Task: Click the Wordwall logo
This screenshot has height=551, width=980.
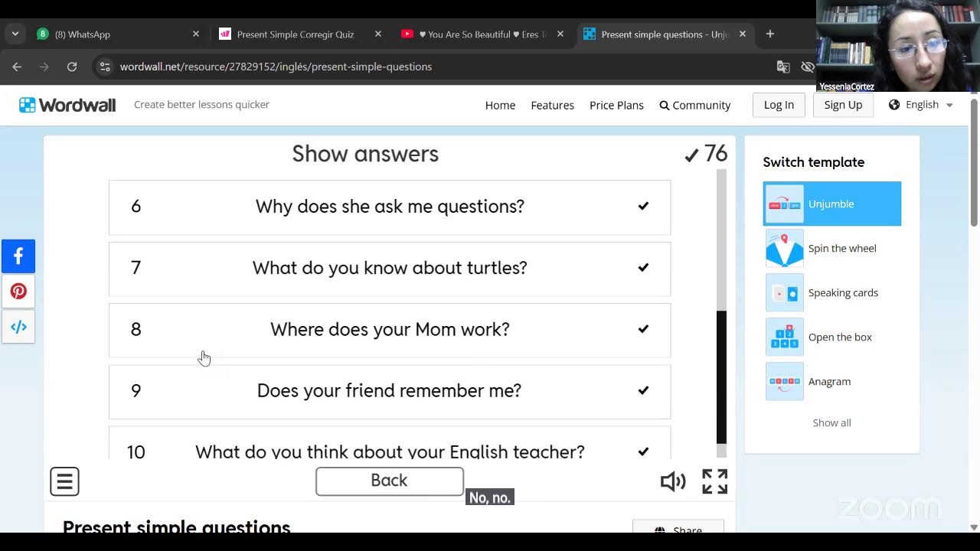Action: point(67,105)
